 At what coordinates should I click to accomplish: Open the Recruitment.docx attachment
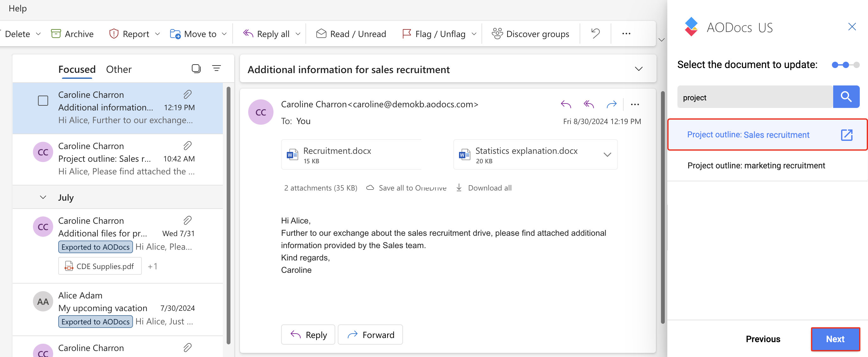pyautogui.click(x=351, y=154)
